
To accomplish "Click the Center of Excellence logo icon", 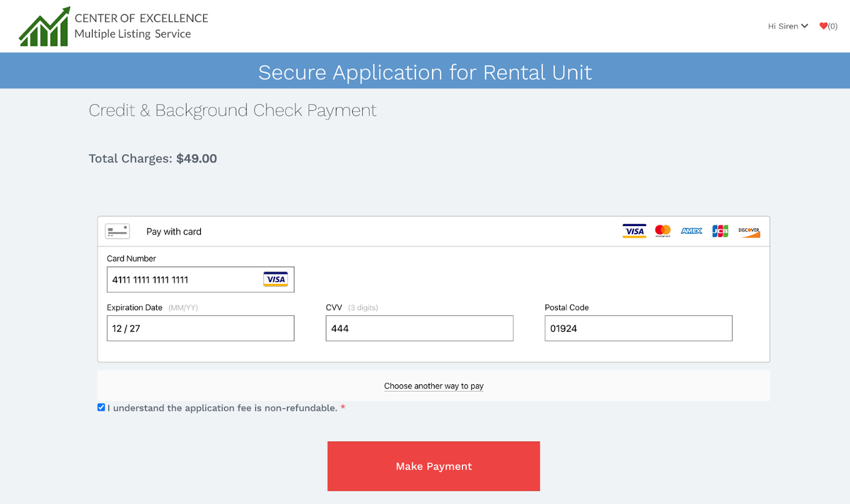I will click(x=44, y=27).
